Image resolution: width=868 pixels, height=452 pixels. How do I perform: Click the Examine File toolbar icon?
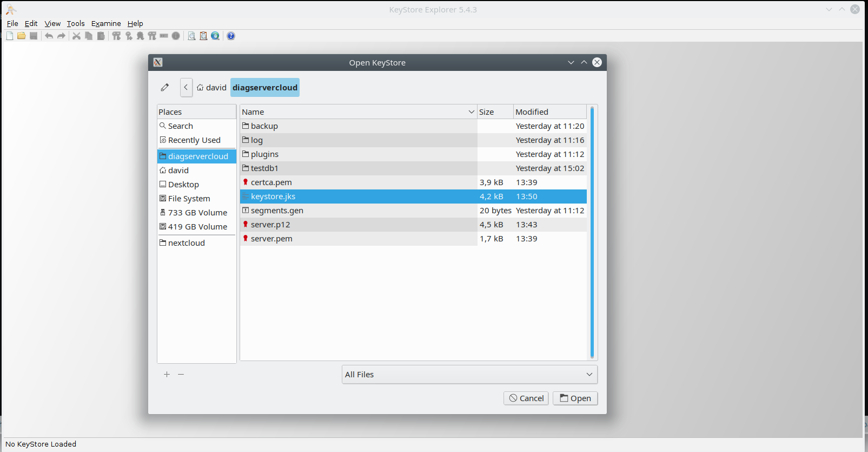191,36
